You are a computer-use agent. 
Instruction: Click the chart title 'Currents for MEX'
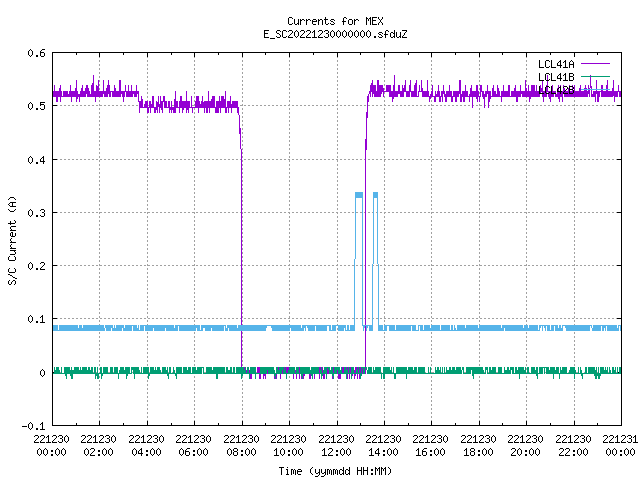335,21
